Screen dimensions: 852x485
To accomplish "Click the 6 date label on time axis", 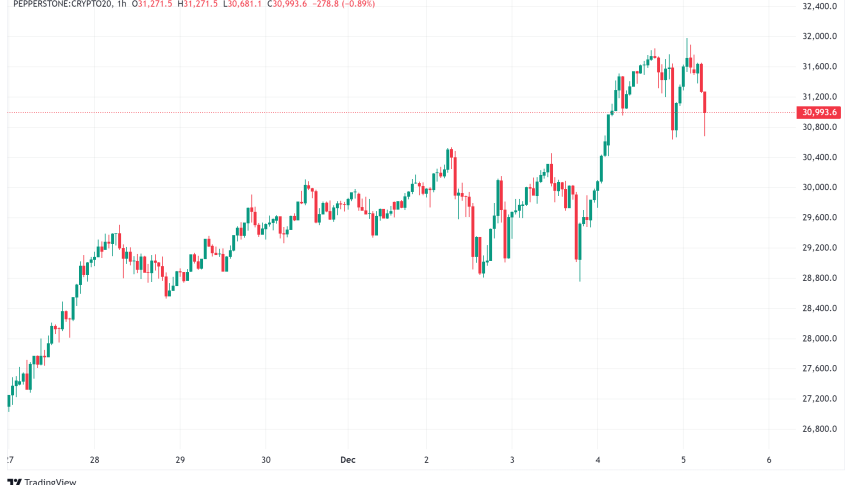I will point(768,461).
